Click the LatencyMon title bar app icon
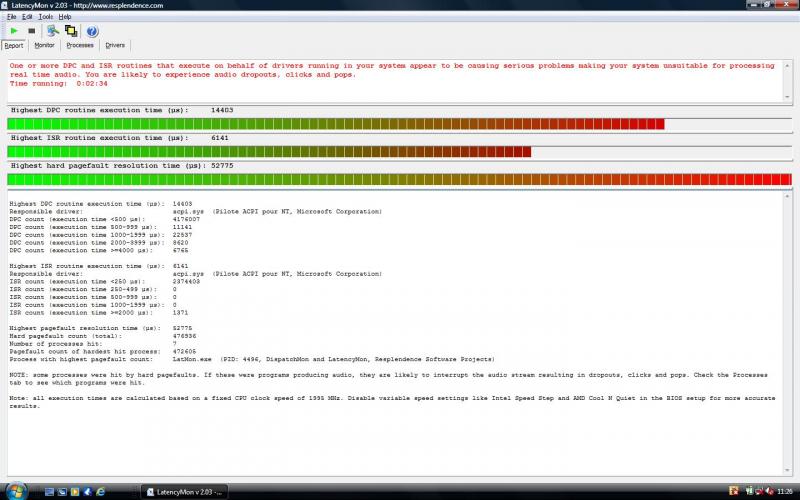The height and width of the screenshot is (500, 800). tap(5, 5)
